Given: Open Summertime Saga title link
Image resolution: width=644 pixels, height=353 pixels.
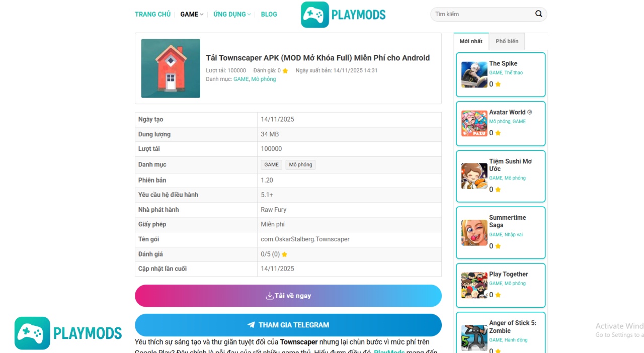Looking at the screenshot, I should pos(508,221).
